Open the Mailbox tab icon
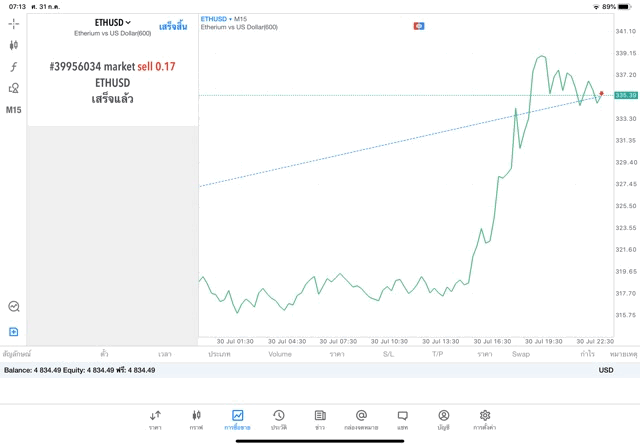This screenshot has height=447, width=640. pos(361,419)
